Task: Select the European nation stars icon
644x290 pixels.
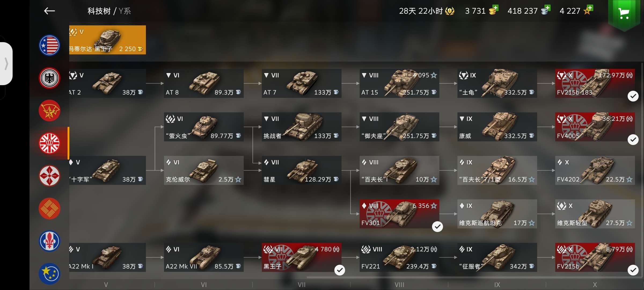Action: pos(49,274)
